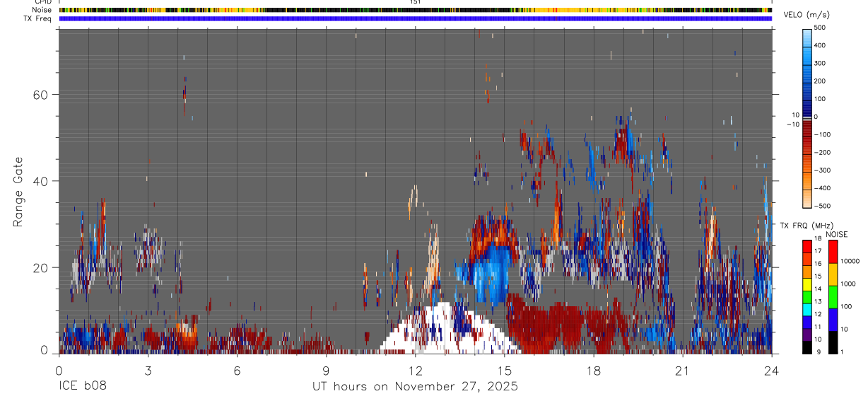Click the Range Gate axis label
The image size is (868, 401).
point(18,192)
